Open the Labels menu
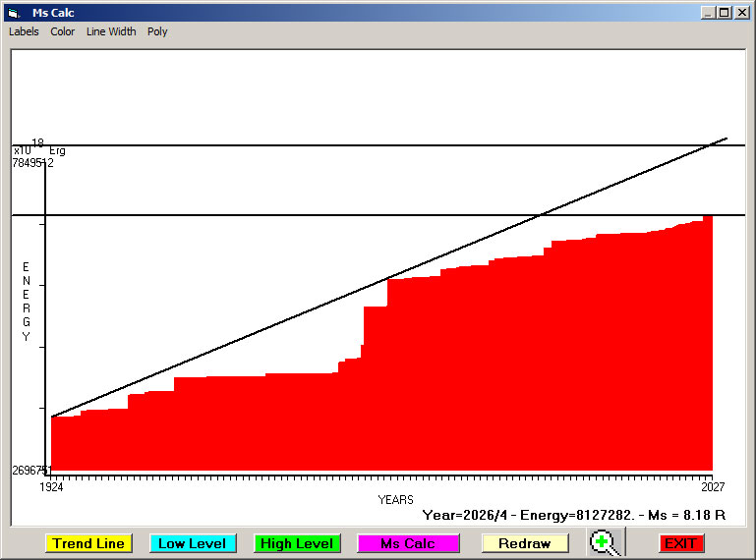 click(24, 31)
